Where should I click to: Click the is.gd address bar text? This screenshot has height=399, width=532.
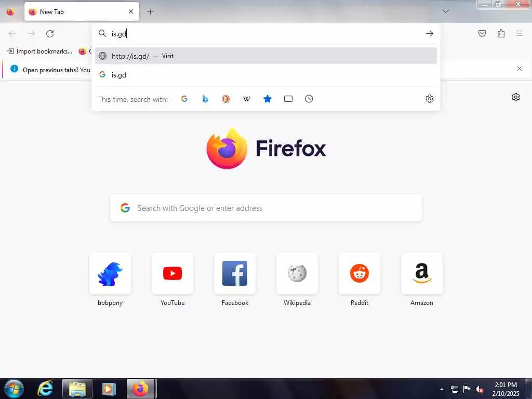(x=119, y=34)
